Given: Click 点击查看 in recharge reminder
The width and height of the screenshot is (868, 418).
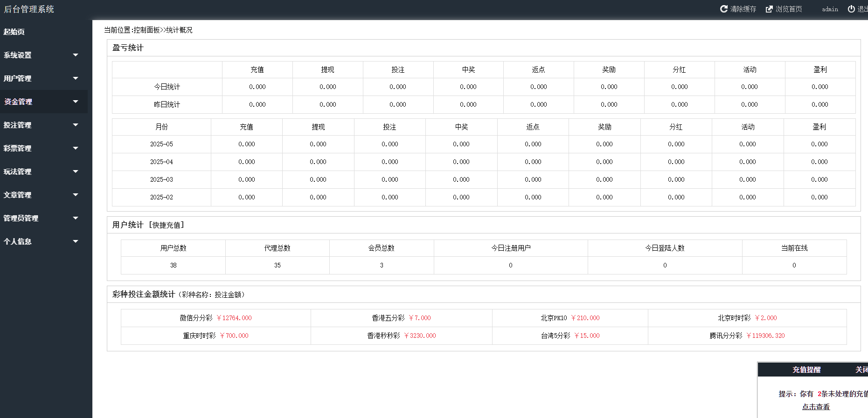Looking at the screenshot, I should tap(816, 407).
